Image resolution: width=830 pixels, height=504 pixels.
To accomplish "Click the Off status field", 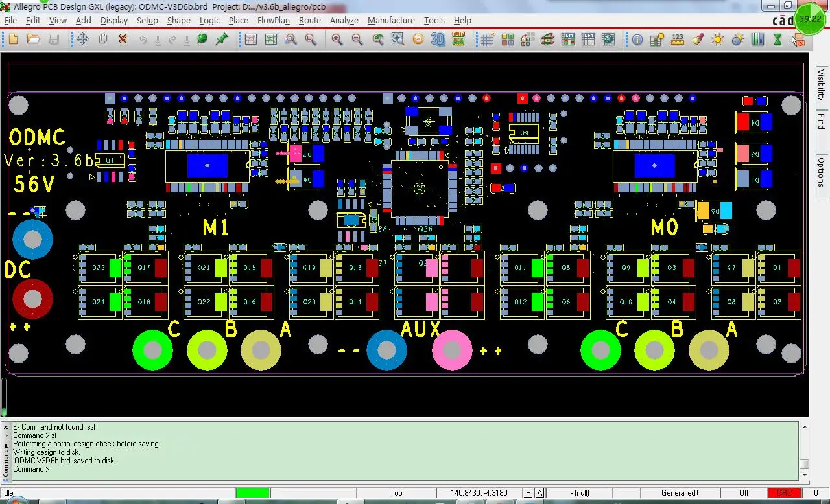I will 744,493.
